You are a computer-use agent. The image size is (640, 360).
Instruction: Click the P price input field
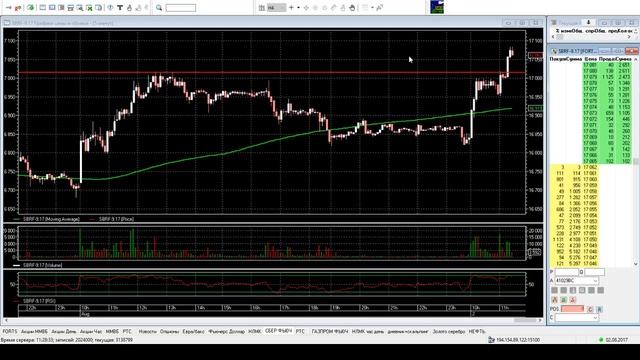click(x=567, y=272)
